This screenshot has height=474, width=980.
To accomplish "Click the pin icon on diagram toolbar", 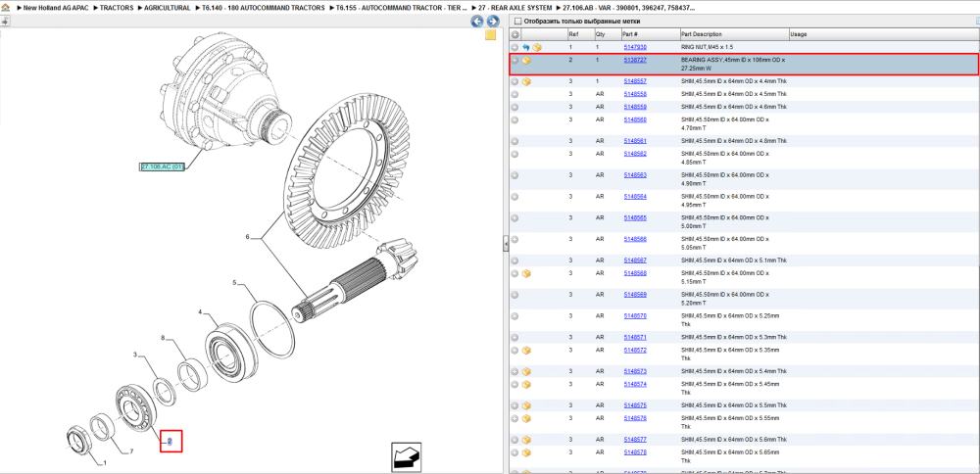I will pyautogui.click(x=4, y=21).
